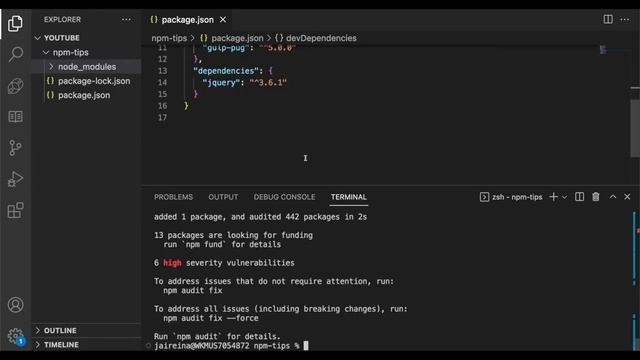Open the new terminal launch profile dropdown
This screenshot has width=640, height=360.
click(564, 197)
